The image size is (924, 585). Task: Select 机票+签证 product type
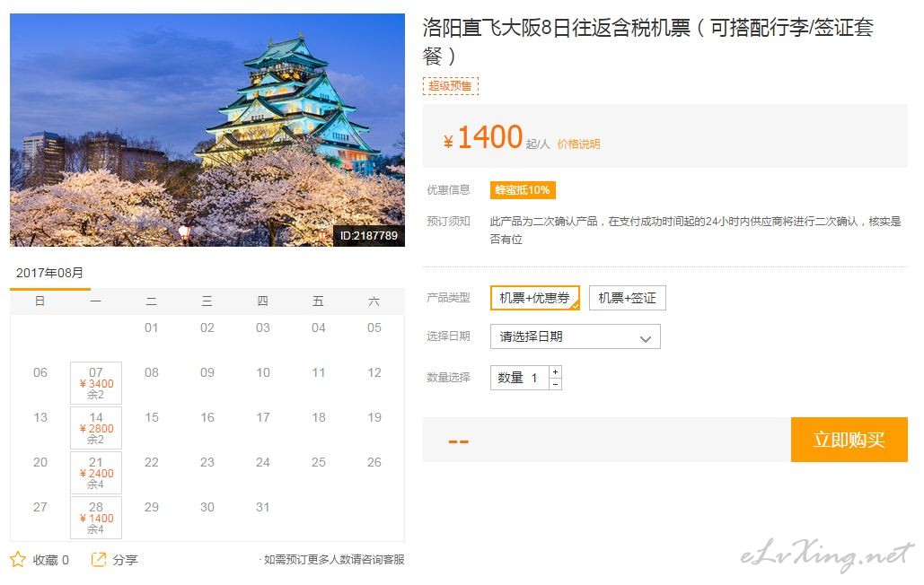[x=628, y=298]
